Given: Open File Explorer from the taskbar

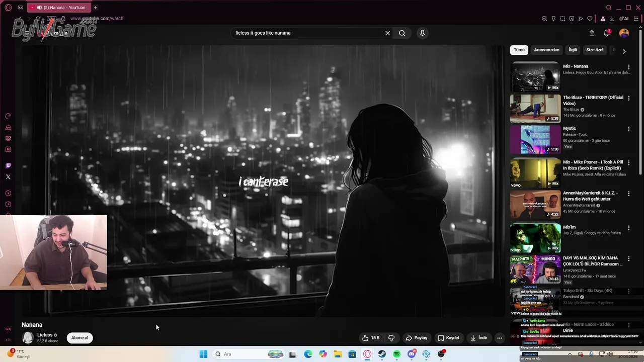Looking at the screenshot, I should pyautogui.click(x=338, y=354).
